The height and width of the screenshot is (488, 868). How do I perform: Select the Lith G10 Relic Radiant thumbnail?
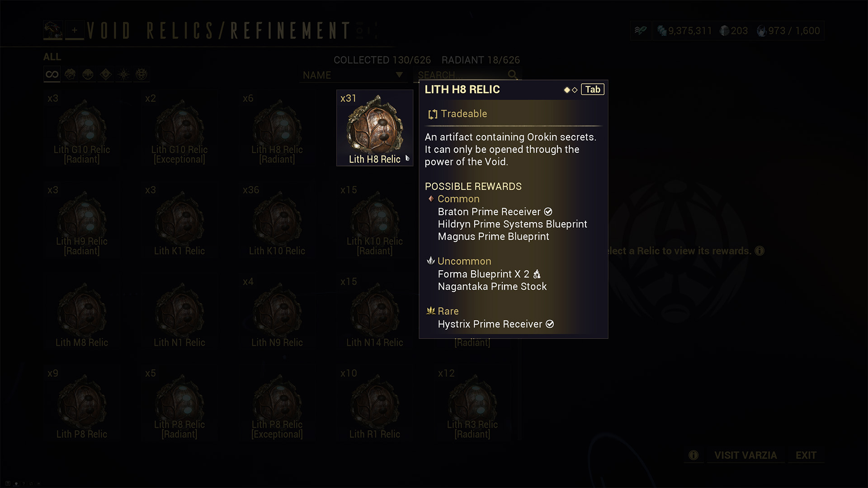(82, 128)
